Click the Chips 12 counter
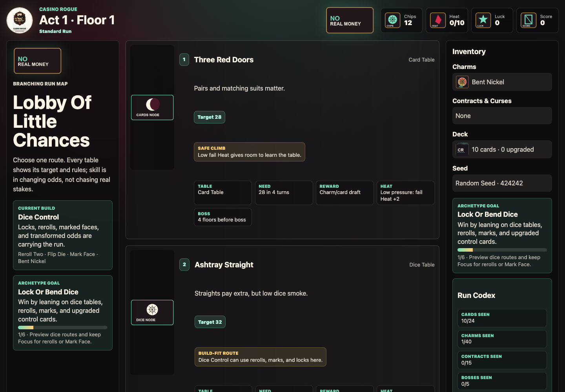 401,20
